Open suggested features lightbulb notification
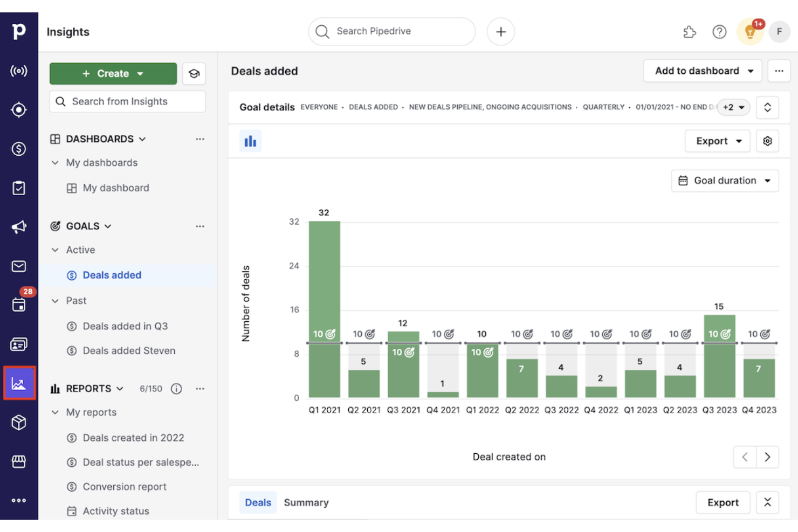The image size is (798, 532). (750, 31)
